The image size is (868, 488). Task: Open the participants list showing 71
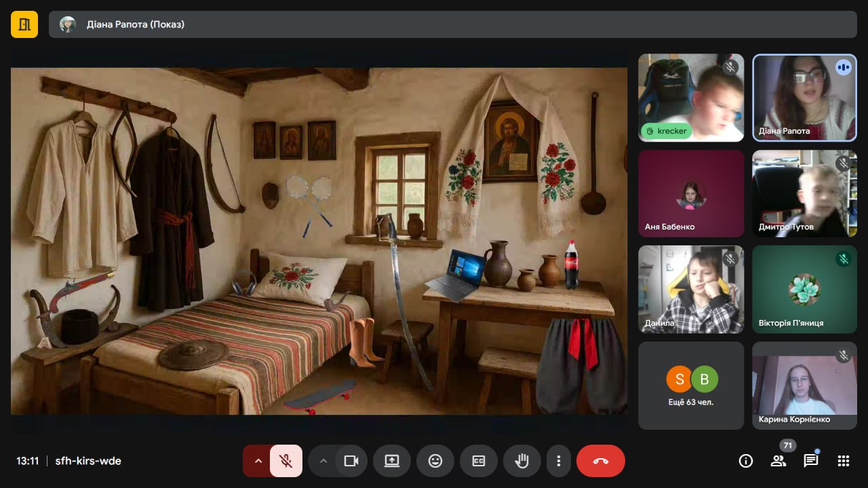click(x=778, y=461)
